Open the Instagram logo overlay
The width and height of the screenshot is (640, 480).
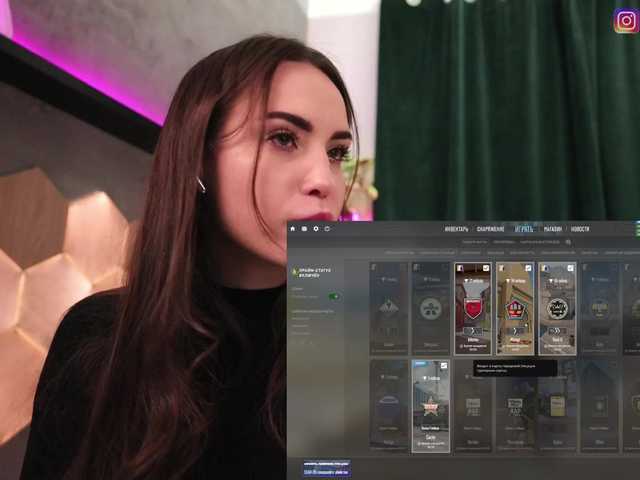click(x=626, y=20)
